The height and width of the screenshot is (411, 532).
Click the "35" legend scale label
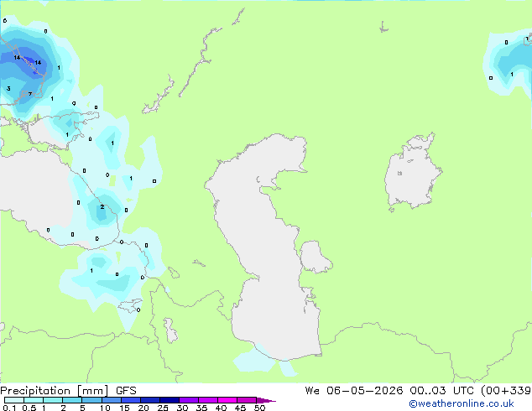coord(201,408)
